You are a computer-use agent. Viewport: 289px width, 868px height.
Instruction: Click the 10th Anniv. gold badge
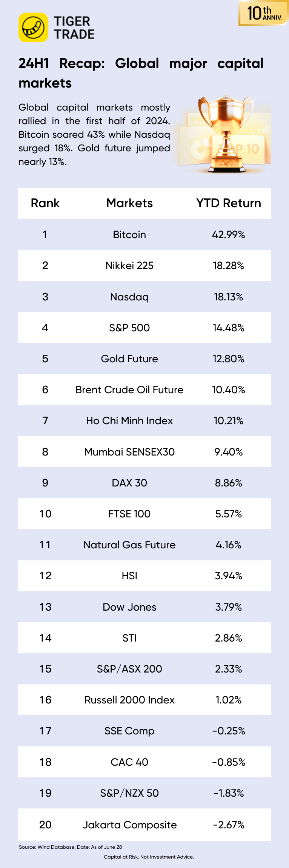click(264, 13)
